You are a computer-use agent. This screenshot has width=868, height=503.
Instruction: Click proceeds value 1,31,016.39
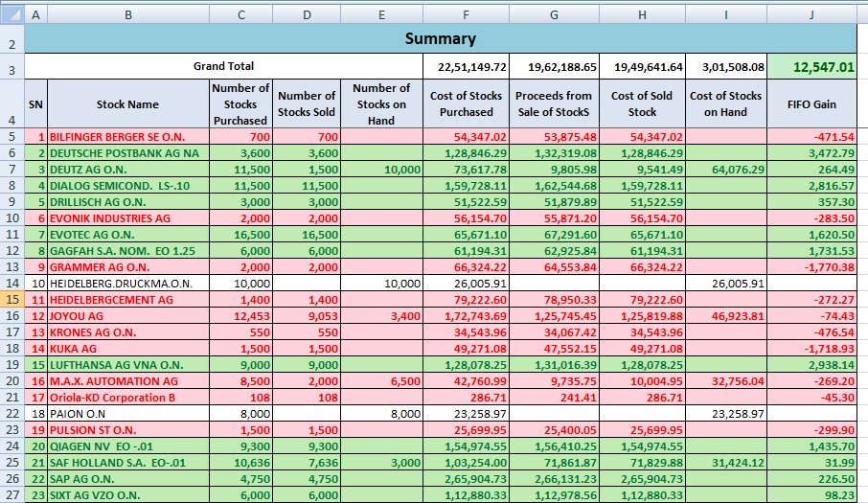coord(554,365)
